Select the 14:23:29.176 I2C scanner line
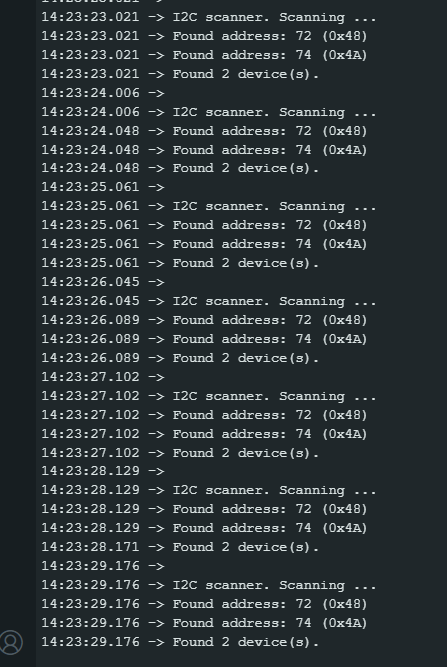447x667 pixels. point(208,585)
